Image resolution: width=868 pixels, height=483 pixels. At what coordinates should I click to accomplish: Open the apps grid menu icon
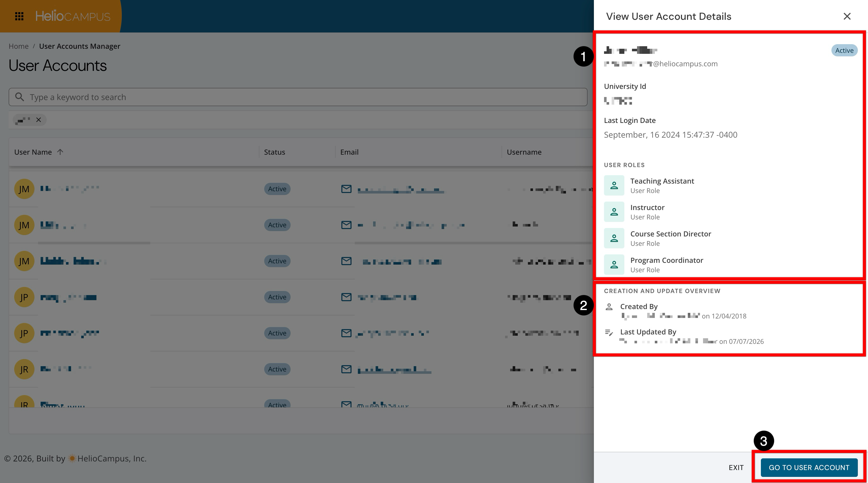[x=19, y=16]
